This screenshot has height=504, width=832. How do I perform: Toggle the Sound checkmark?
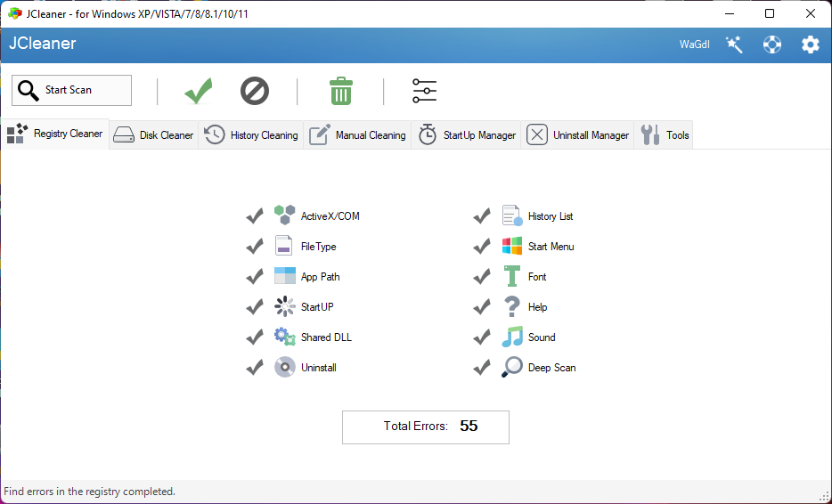[482, 337]
